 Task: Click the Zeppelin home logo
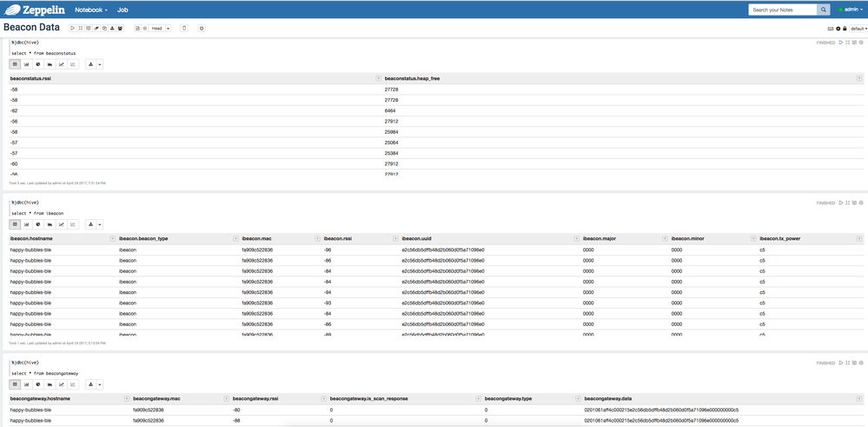point(35,10)
